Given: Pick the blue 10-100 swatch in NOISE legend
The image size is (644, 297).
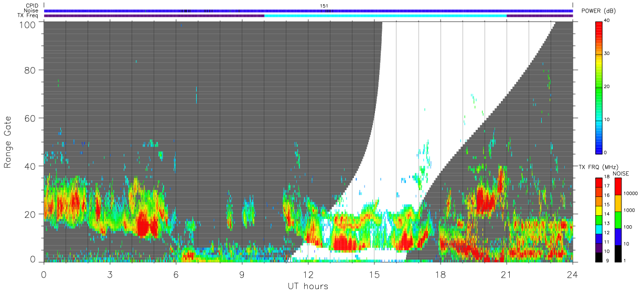Looking at the screenshot, I should (618, 237).
